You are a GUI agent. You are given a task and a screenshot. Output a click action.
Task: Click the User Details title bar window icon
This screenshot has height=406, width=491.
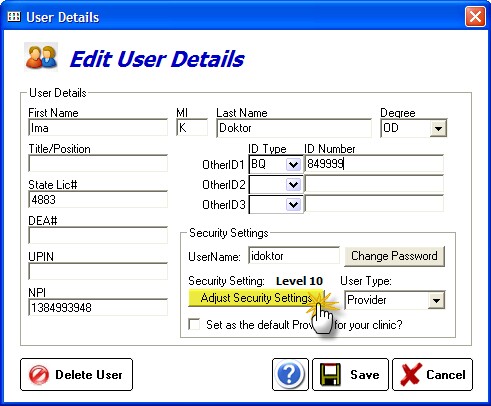[x=14, y=16]
